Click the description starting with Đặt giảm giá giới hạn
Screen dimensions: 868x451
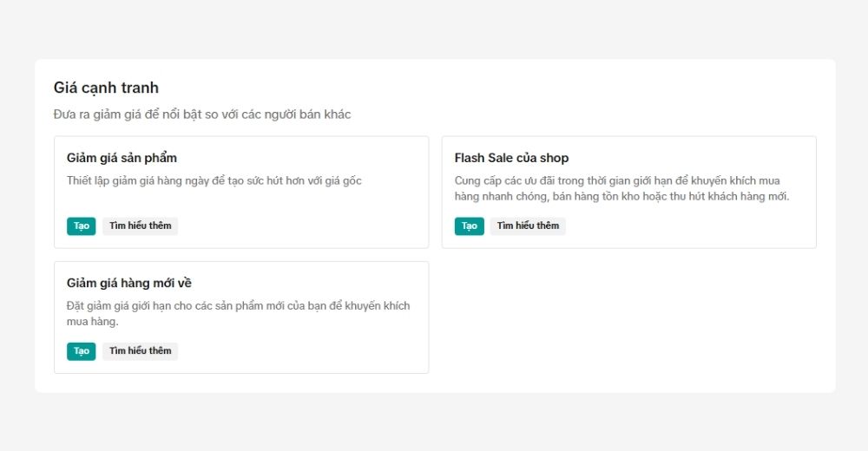[x=238, y=306]
